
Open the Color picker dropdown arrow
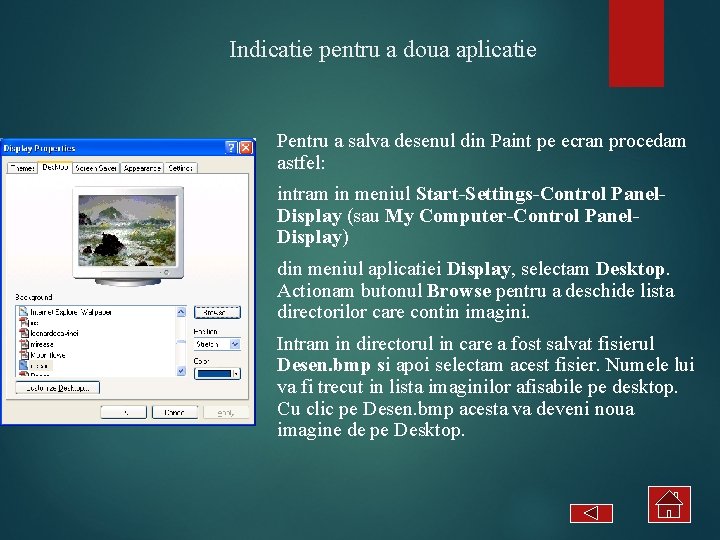pos(236,374)
